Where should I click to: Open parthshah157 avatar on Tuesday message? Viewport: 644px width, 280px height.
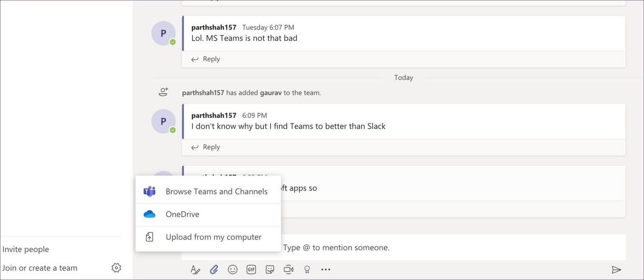coord(163,33)
